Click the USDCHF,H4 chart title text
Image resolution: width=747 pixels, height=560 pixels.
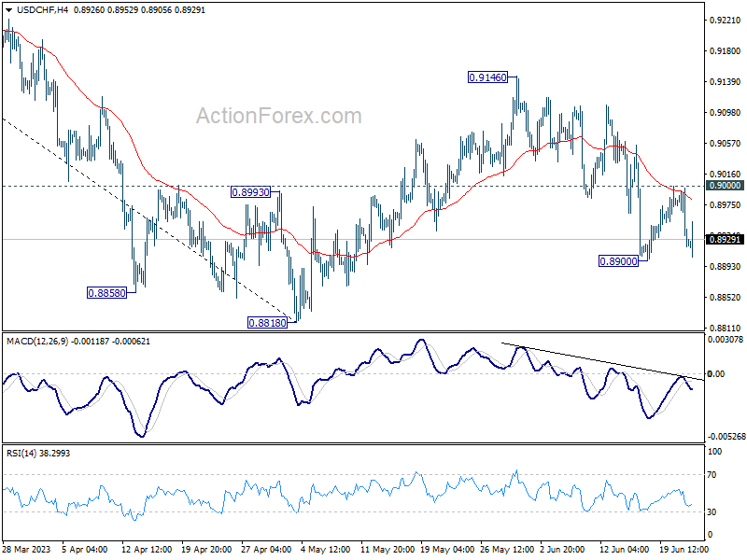click(x=42, y=10)
